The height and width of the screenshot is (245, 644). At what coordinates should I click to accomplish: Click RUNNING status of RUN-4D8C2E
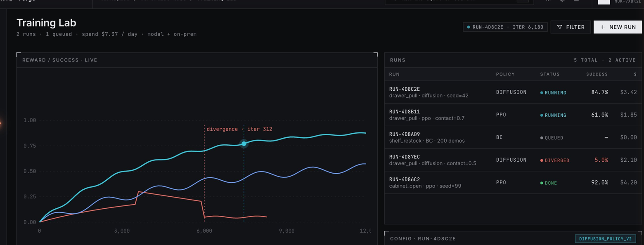[x=553, y=93]
